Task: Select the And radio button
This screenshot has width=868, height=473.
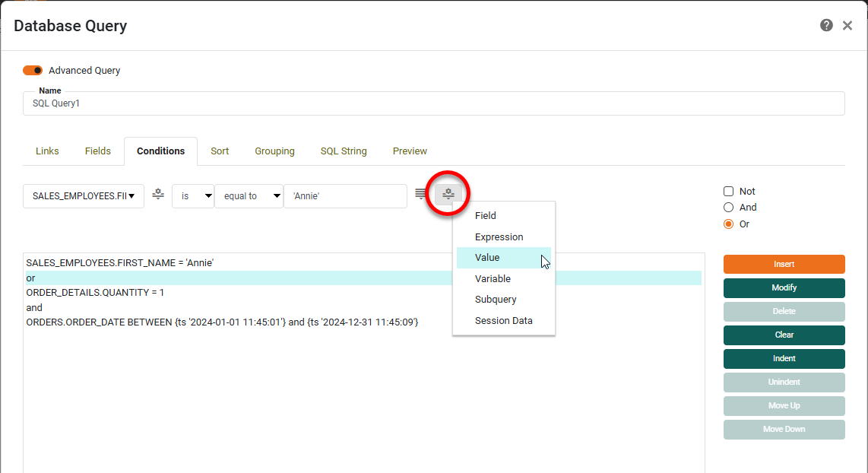Action: point(727,207)
